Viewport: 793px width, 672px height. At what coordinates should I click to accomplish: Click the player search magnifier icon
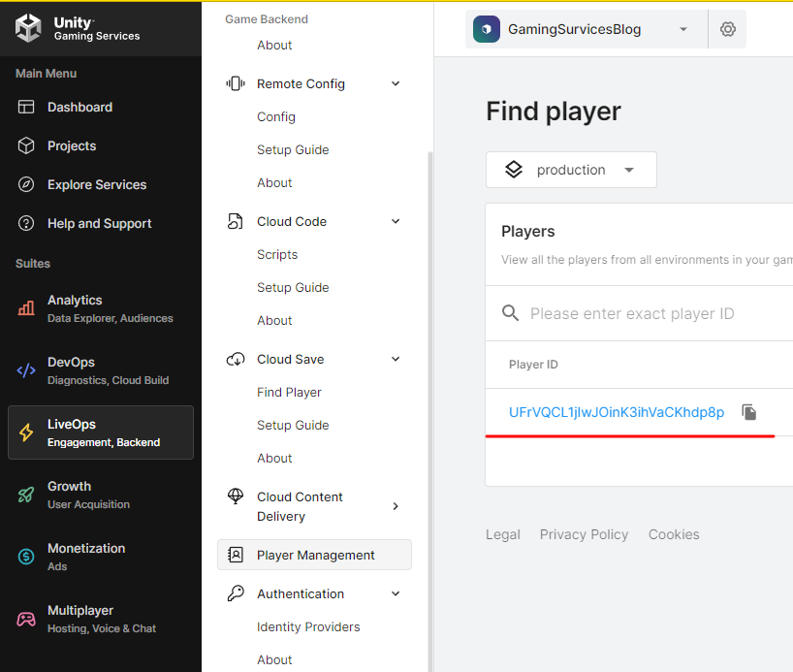510,313
